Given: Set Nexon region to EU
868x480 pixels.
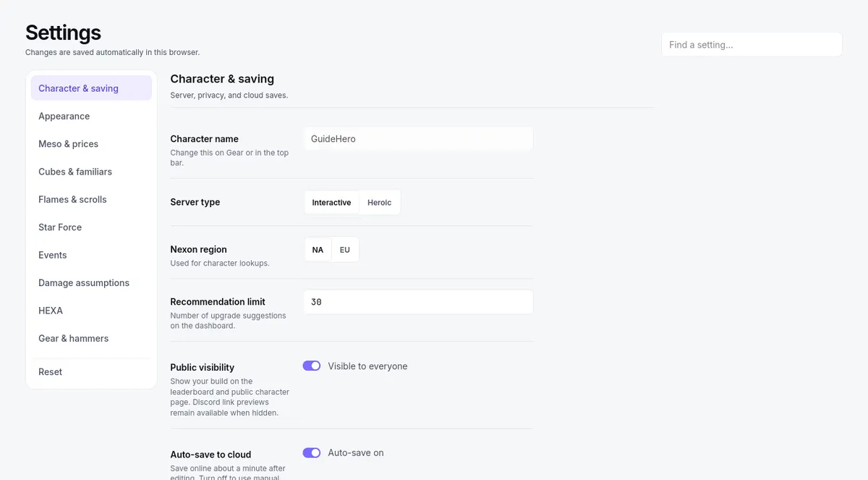Looking at the screenshot, I should pyautogui.click(x=345, y=250).
